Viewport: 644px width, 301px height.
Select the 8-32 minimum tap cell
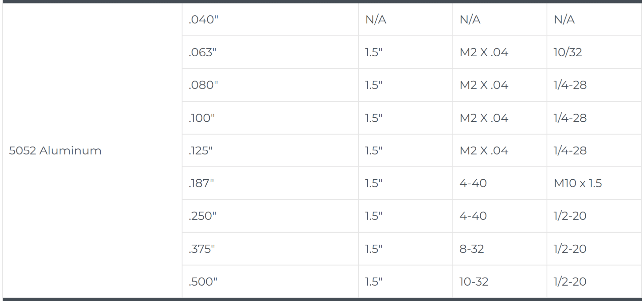click(500, 249)
